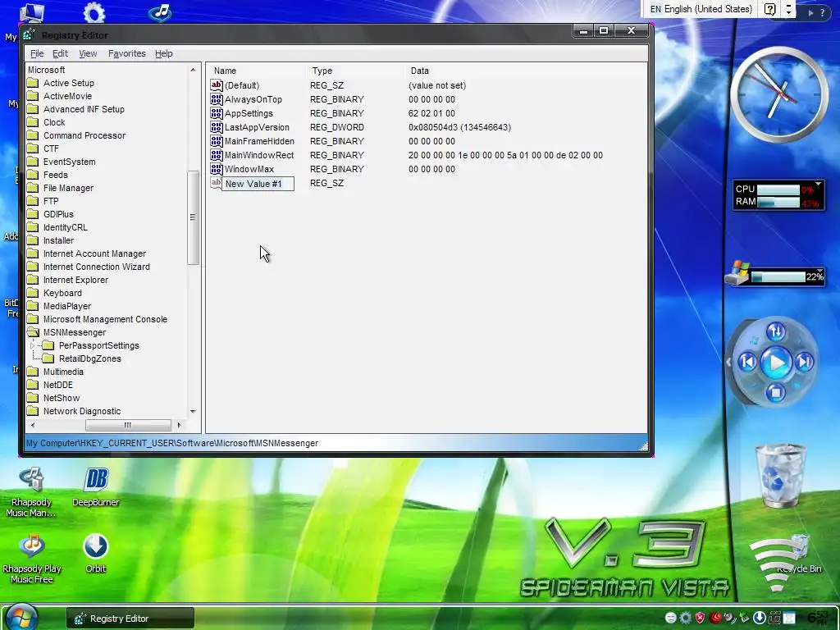840x630 pixels.
Task: Click the red round tray icon
Action: [715, 618]
